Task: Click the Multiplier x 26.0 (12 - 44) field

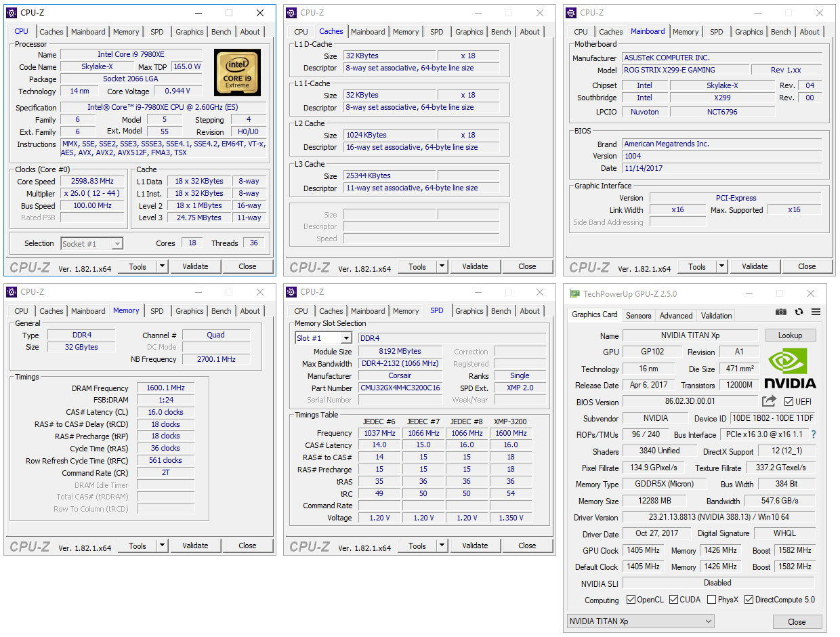Action: [92, 193]
